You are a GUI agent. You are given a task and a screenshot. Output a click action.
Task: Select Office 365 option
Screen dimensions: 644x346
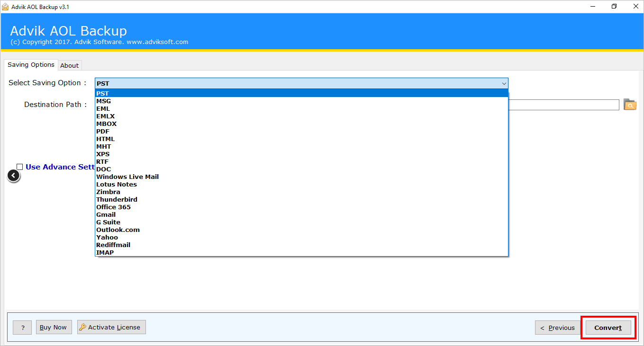coord(301,207)
